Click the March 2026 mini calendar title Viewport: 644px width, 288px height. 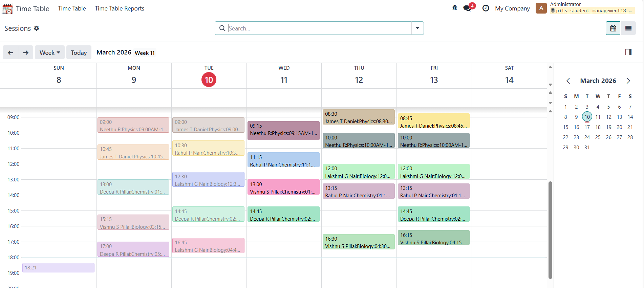(598, 81)
